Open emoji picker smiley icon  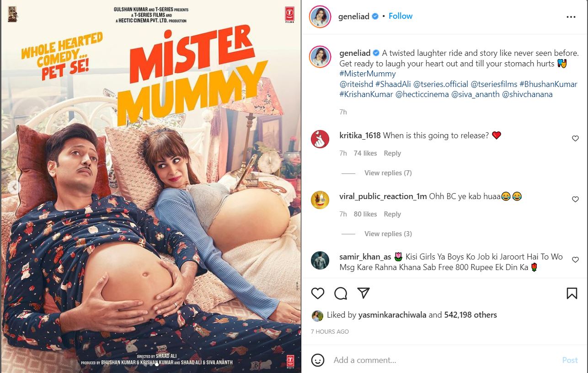pyautogui.click(x=318, y=360)
